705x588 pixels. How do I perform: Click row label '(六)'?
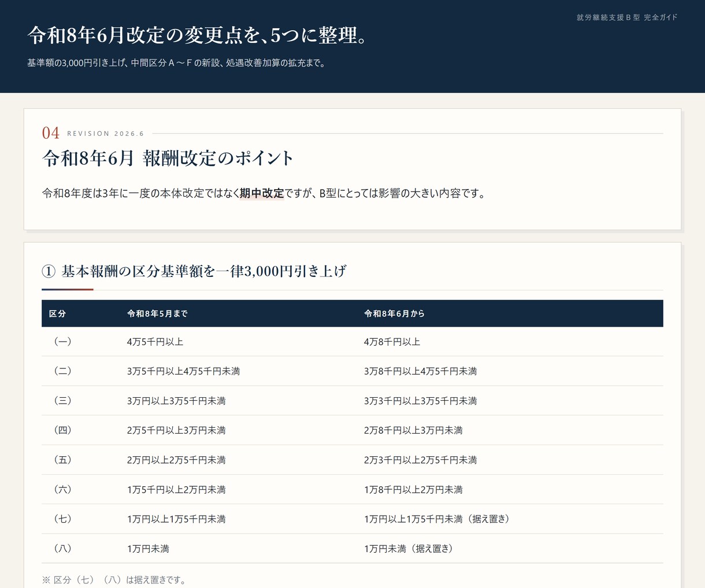tap(62, 490)
